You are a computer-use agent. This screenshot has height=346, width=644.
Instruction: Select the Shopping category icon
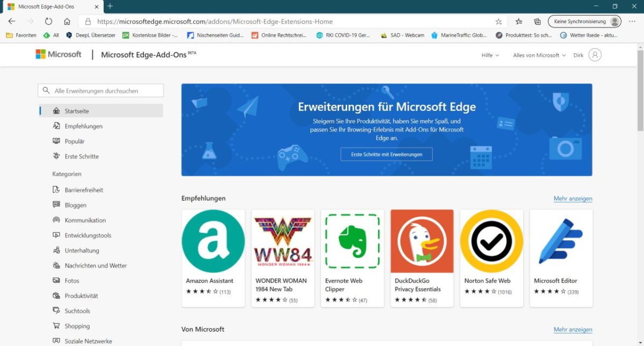[x=57, y=326]
